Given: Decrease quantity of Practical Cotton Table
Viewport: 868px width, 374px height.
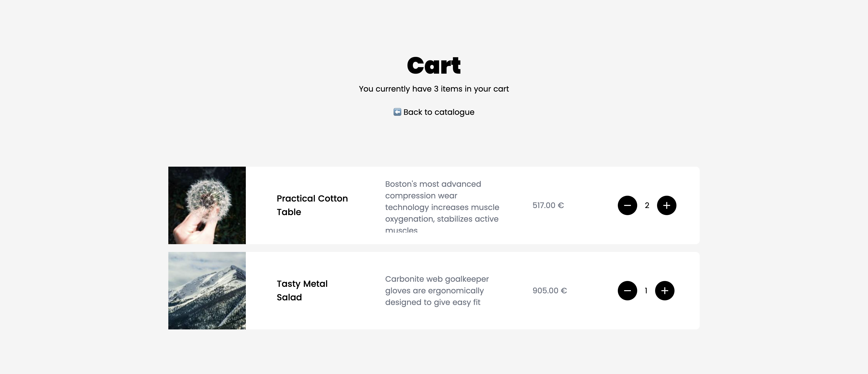Looking at the screenshot, I should click(x=627, y=205).
